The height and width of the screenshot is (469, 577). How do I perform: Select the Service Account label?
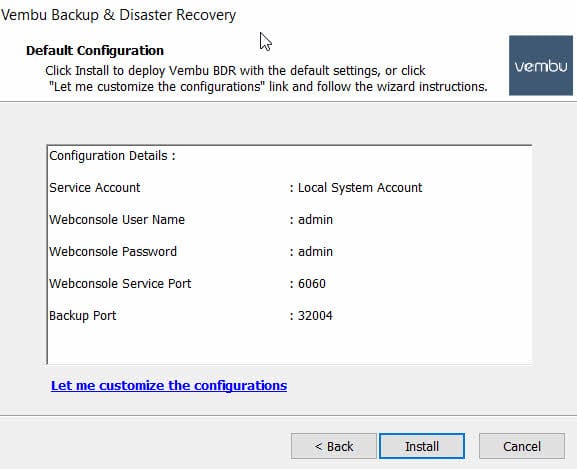[x=95, y=188]
